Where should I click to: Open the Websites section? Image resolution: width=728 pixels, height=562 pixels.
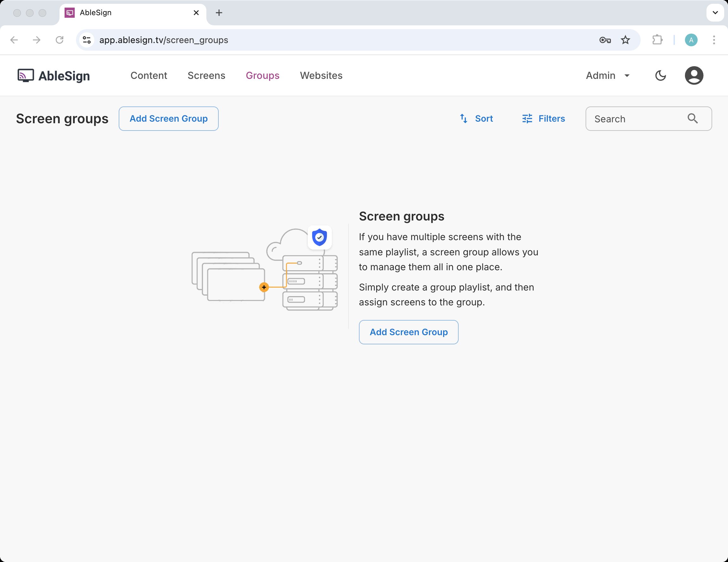(x=321, y=75)
